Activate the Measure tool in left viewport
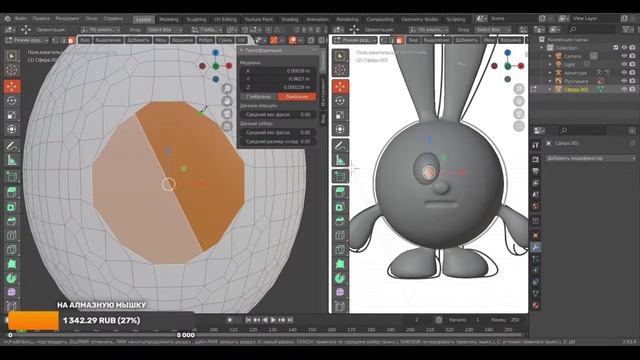640x360 pixels. pyautogui.click(x=12, y=160)
